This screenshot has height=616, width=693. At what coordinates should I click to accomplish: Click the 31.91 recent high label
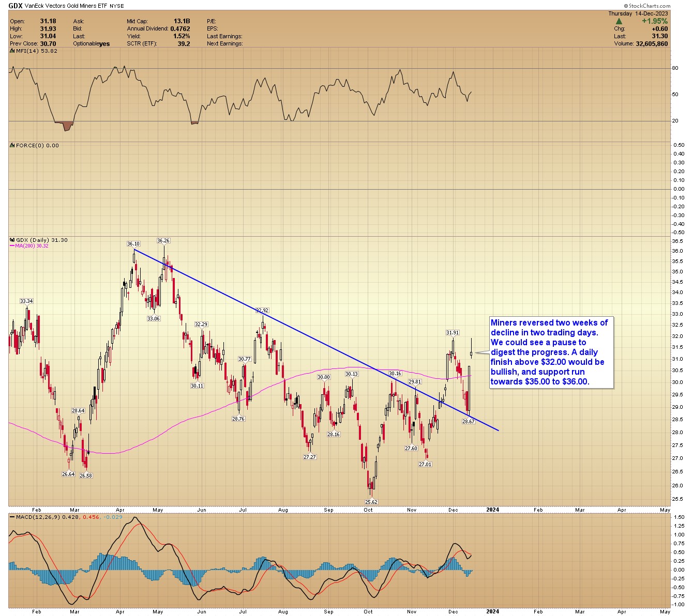453,333
